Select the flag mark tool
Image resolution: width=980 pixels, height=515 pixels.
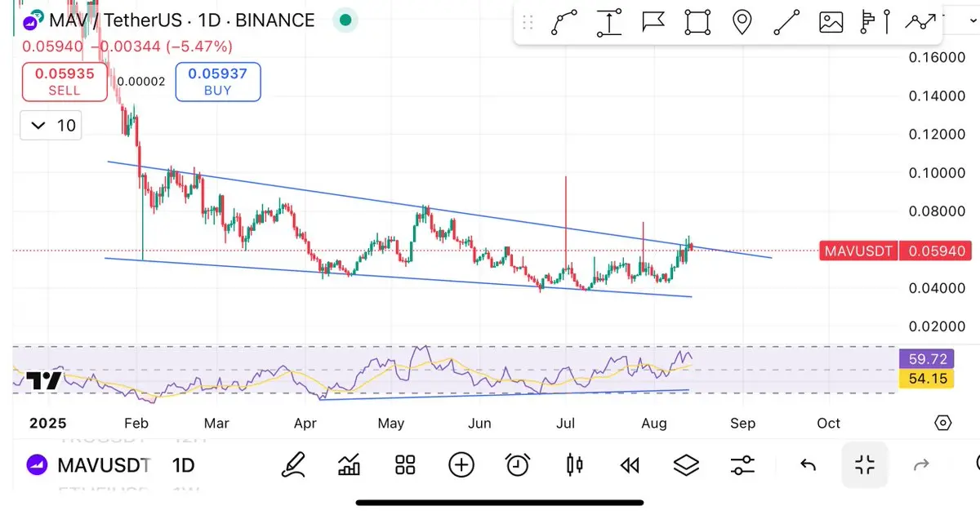(653, 22)
